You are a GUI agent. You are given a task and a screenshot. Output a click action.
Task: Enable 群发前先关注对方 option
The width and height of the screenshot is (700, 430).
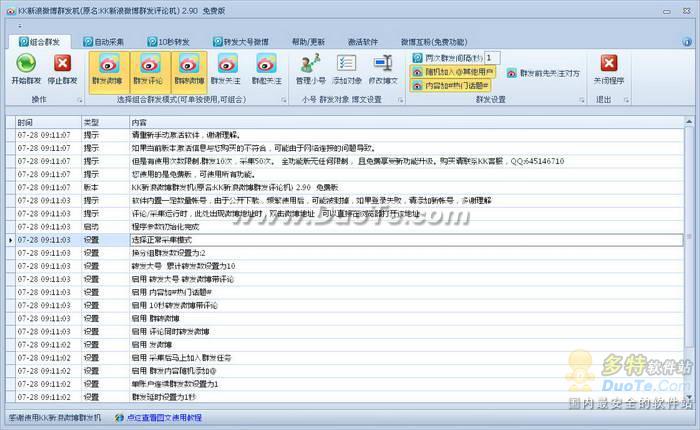coord(543,73)
